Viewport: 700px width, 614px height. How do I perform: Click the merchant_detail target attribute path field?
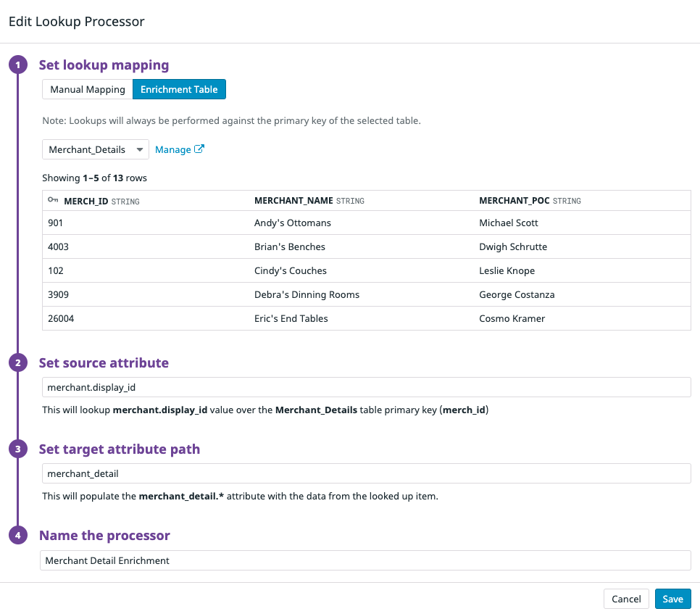[x=366, y=473]
